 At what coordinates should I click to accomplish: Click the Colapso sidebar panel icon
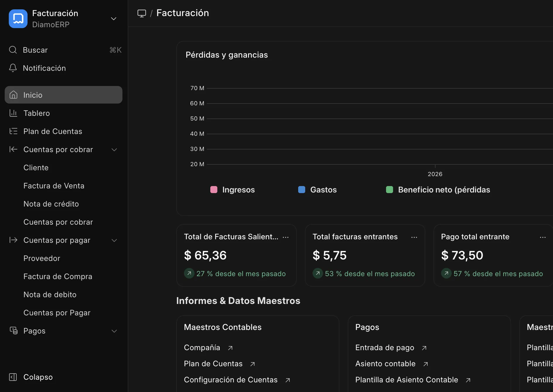[13, 377]
